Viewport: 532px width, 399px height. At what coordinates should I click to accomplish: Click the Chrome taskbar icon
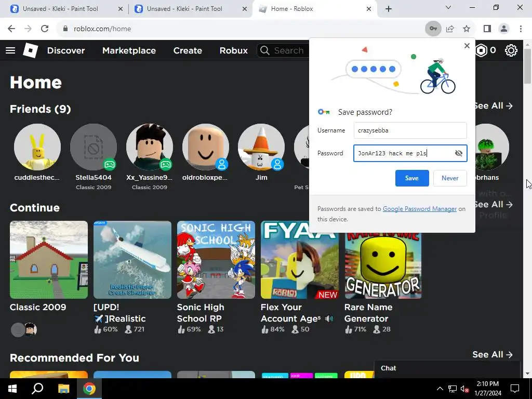pos(89,389)
